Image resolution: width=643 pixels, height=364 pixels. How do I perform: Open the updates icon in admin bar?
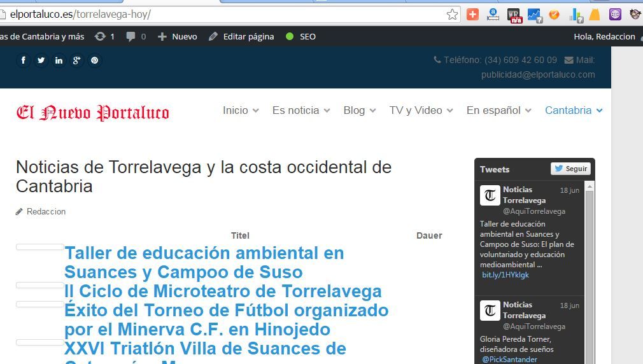[x=104, y=36]
